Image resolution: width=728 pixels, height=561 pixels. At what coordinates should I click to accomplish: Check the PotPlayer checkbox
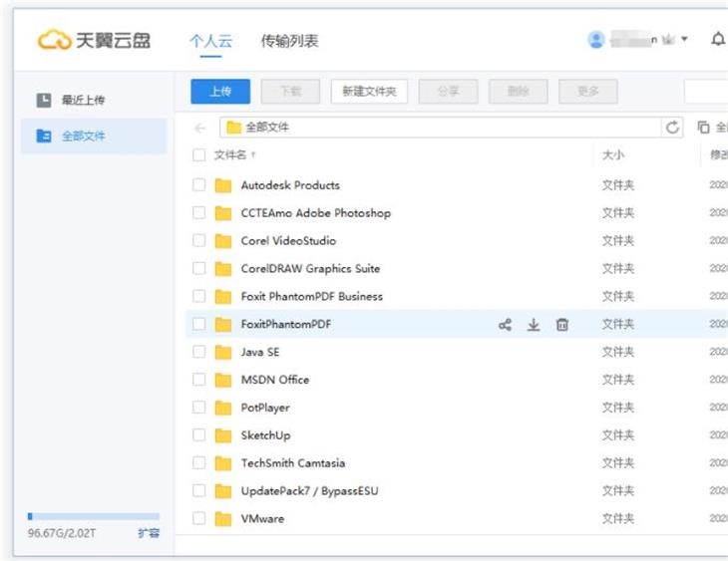click(x=198, y=408)
